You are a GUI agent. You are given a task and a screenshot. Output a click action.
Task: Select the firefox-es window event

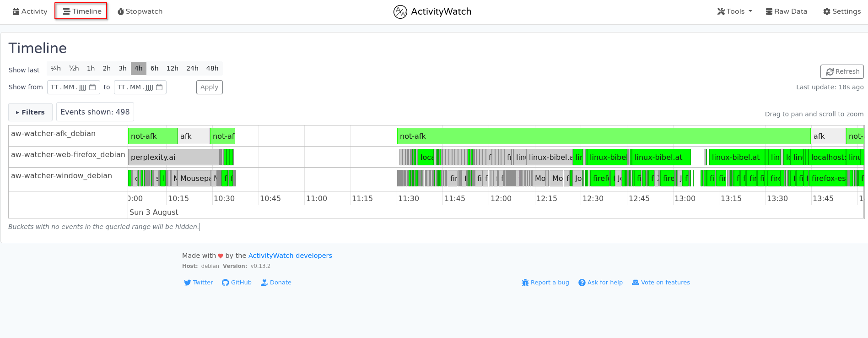[x=828, y=178]
